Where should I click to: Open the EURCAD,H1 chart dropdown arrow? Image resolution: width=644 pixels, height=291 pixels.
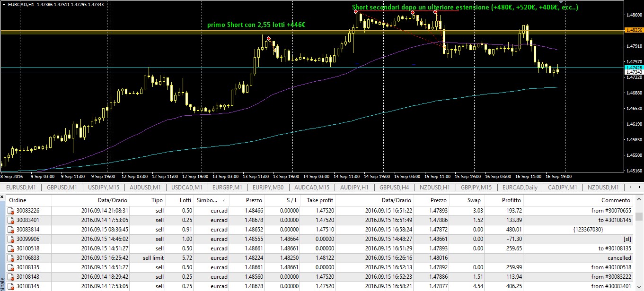4,4
